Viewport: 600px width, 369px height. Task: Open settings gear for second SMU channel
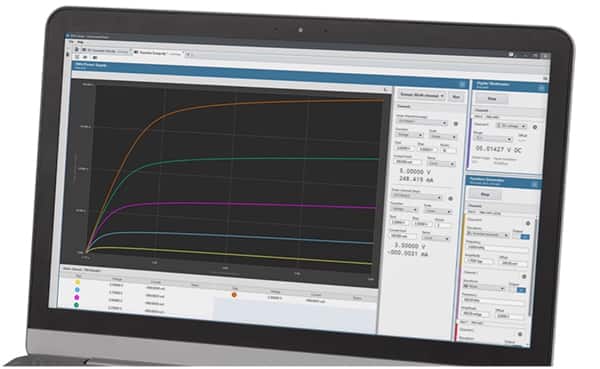click(x=450, y=199)
